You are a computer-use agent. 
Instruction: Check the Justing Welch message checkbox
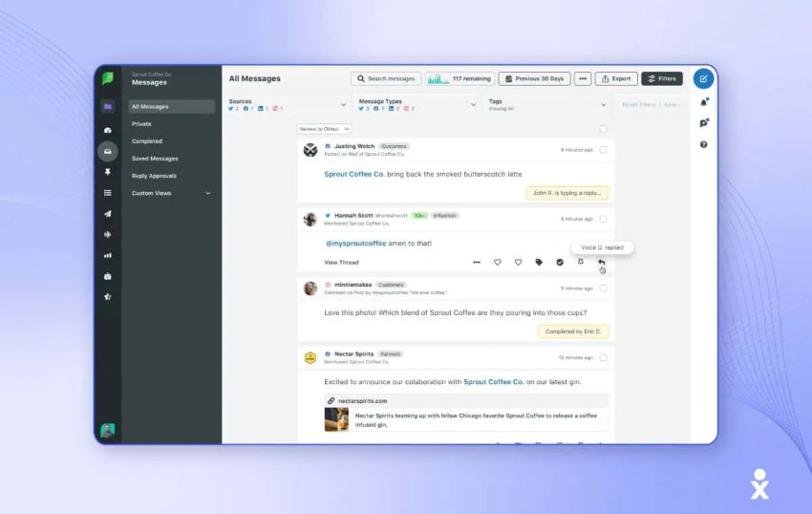pos(604,150)
